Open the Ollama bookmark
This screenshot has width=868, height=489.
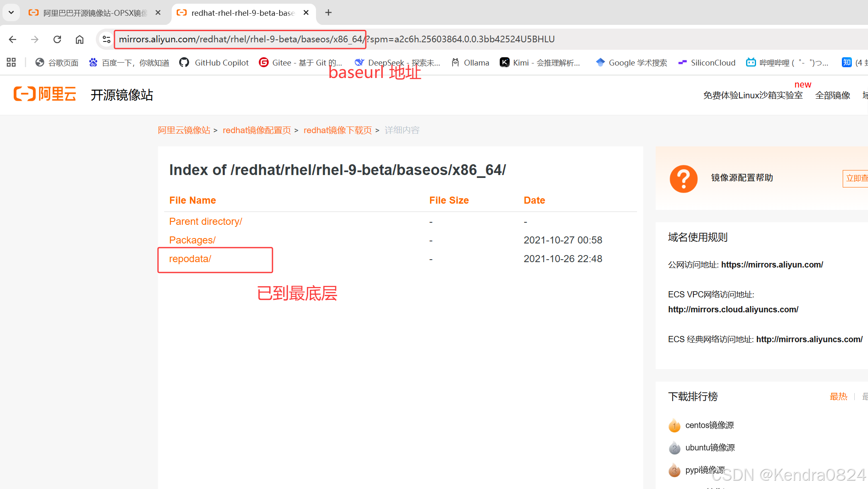[x=470, y=63]
